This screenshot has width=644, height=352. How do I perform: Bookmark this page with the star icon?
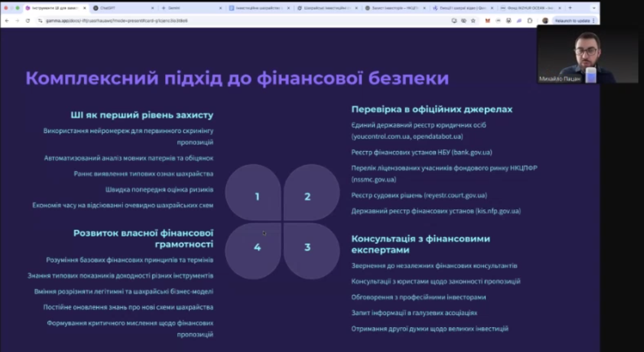click(x=473, y=21)
